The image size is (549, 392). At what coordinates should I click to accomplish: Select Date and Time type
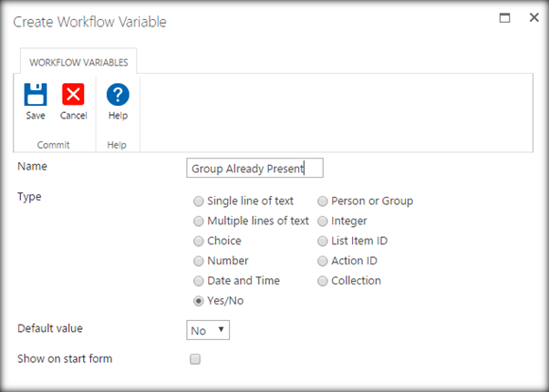(x=199, y=282)
